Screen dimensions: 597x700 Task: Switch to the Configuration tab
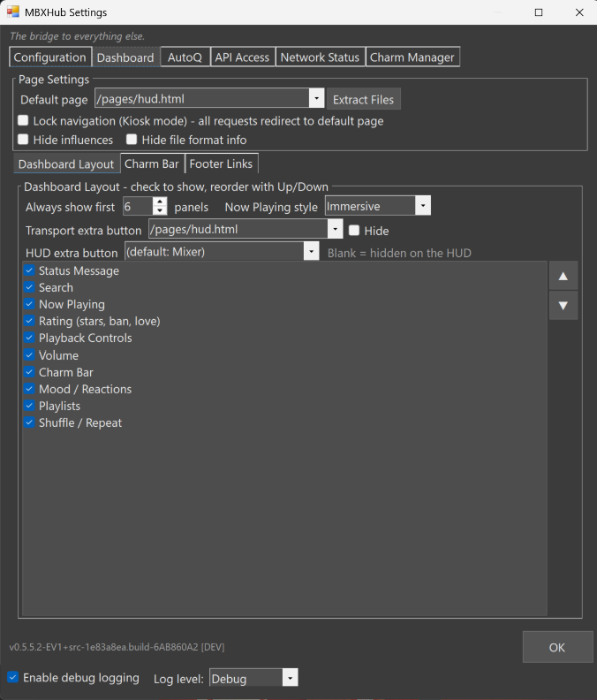(50, 57)
